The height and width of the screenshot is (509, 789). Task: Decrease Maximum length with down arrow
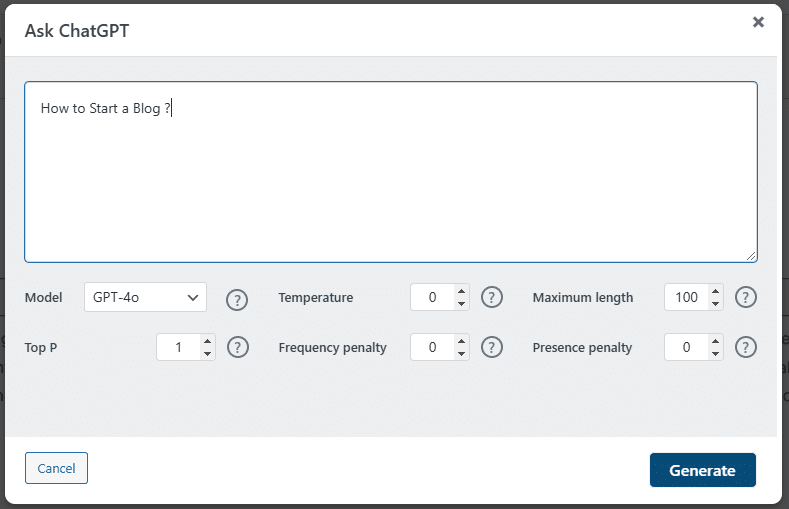715,304
